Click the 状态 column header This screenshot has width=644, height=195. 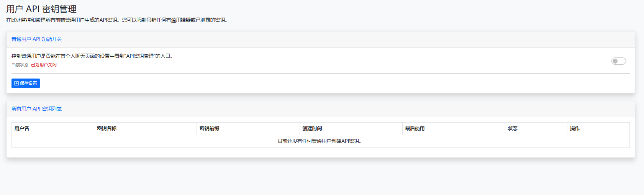[x=536, y=129]
